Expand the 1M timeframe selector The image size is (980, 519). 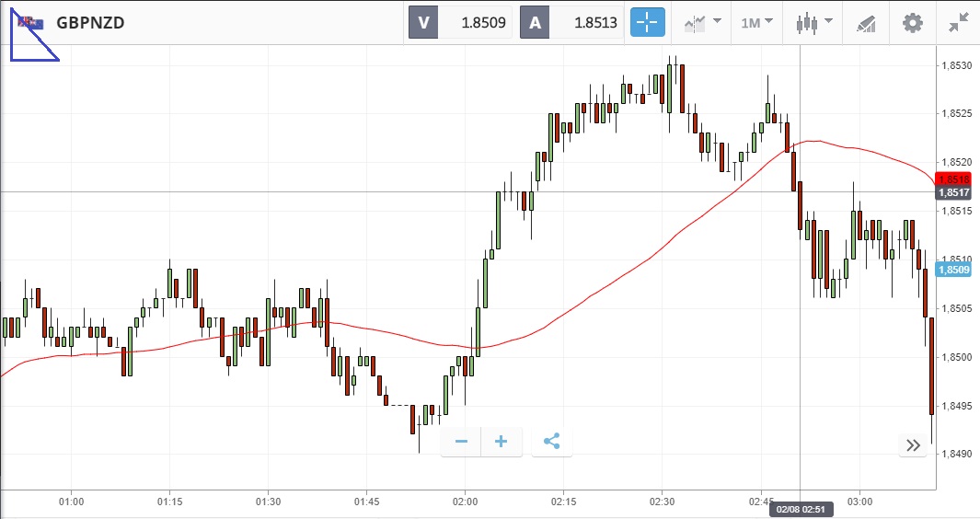tap(756, 22)
